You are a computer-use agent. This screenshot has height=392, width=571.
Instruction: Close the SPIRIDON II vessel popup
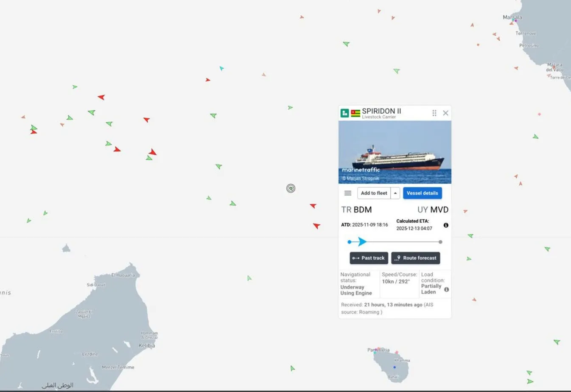[x=445, y=113]
